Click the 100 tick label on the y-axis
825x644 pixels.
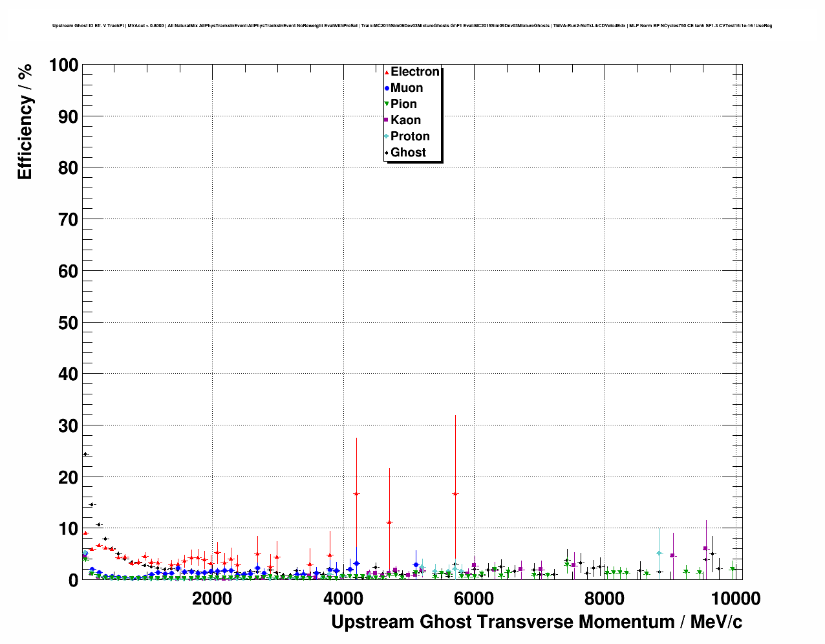(63, 65)
